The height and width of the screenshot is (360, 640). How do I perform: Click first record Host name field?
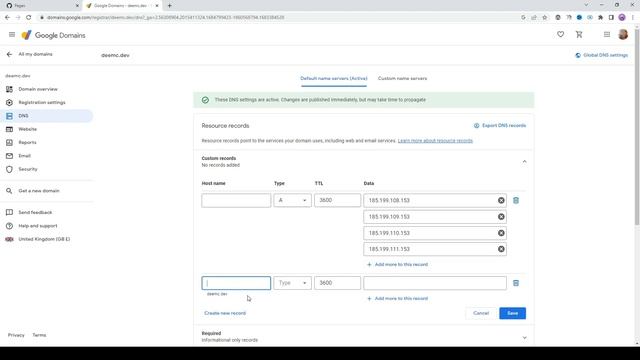[236, 200]
